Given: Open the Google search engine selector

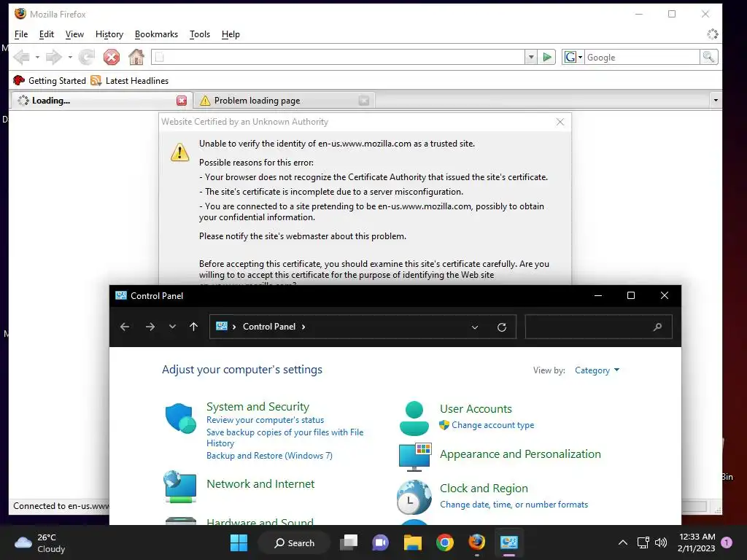Looking at the screenshot, I should (x=573, y=57).
